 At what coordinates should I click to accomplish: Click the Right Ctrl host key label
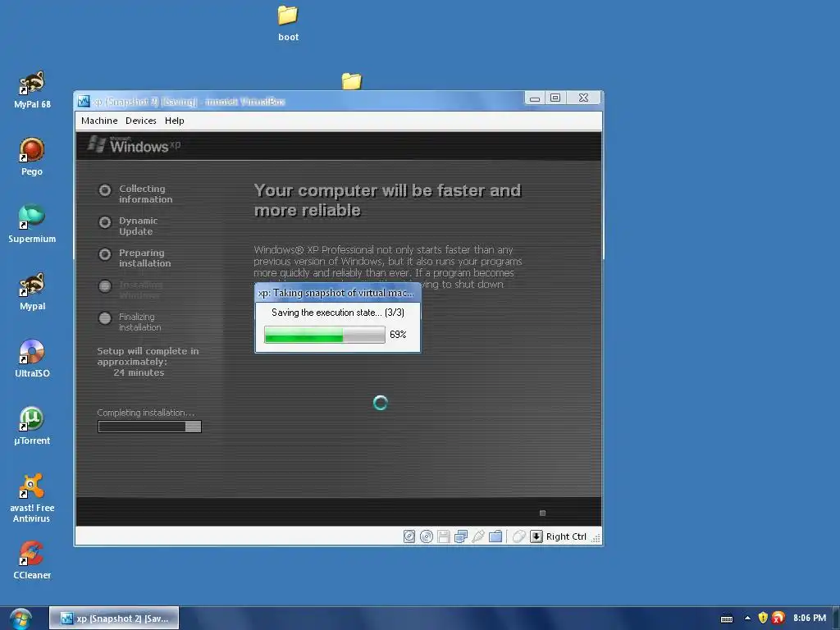566,536
